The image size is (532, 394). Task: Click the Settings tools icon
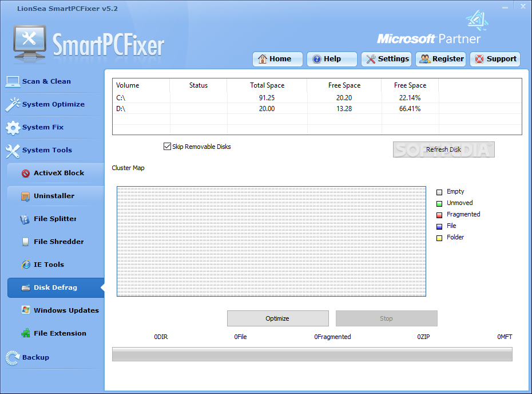[x=371, y=59]
